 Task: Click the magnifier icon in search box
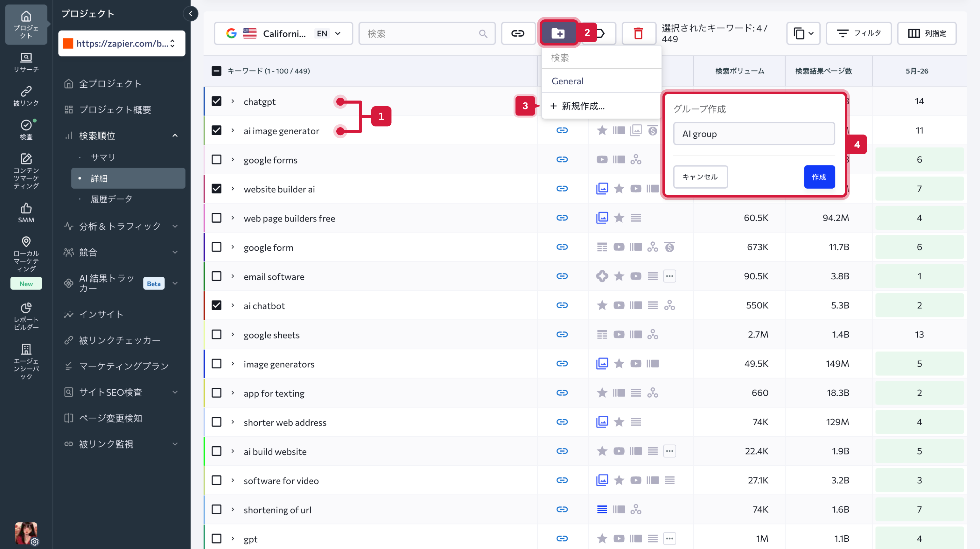[483, 34]
